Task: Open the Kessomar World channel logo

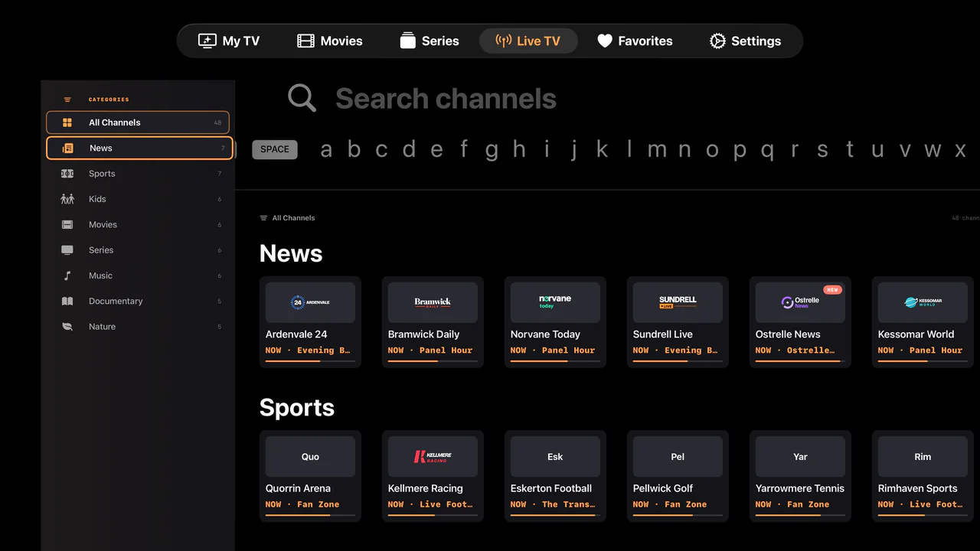Action: click(923, 302)
